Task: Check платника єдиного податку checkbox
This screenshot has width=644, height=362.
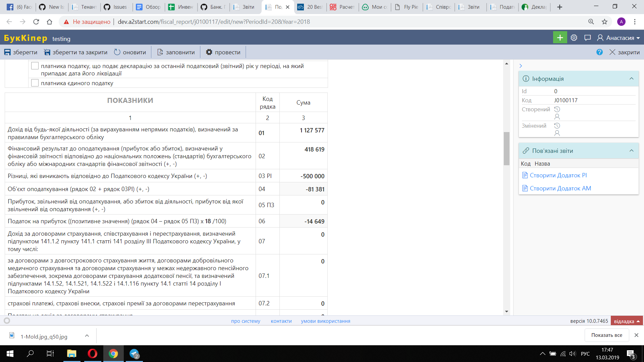Action: [x=35, y=83]
